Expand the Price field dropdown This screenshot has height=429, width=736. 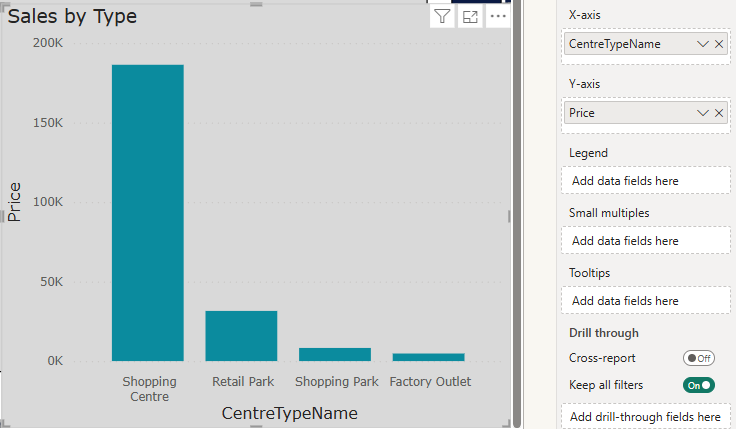click(703, 113)
